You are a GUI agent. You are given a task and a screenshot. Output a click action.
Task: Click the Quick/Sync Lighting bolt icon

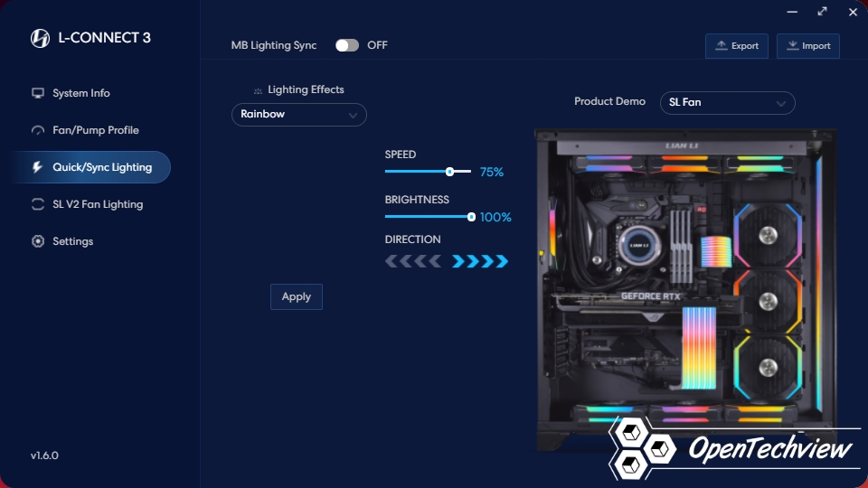click(38, 167)
